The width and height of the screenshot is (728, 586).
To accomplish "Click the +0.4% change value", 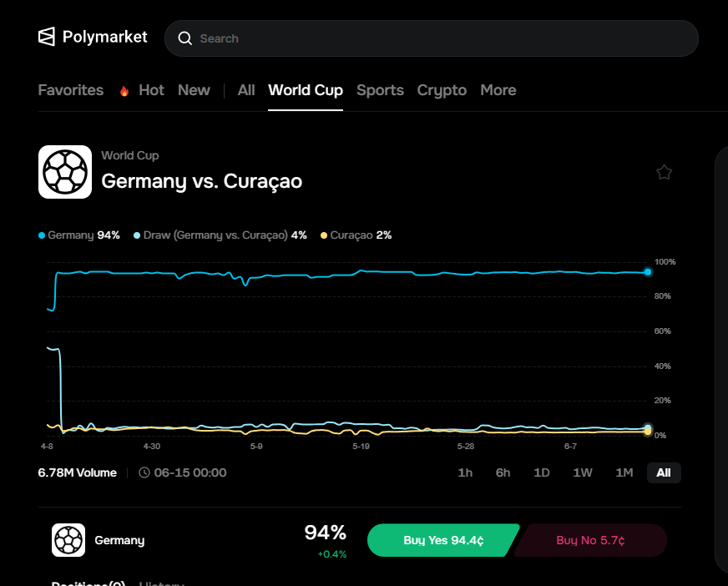I will (x=332, y=554).
